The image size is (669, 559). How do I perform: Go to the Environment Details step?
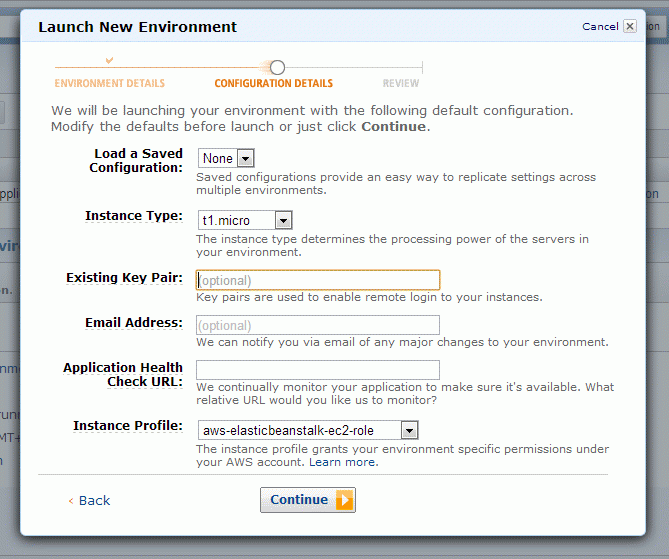pos(110,83)
